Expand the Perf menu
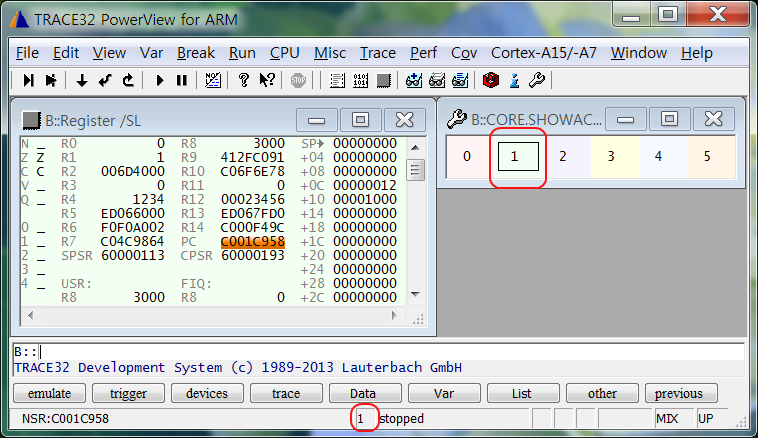The image size is (758, 438). 423,52
